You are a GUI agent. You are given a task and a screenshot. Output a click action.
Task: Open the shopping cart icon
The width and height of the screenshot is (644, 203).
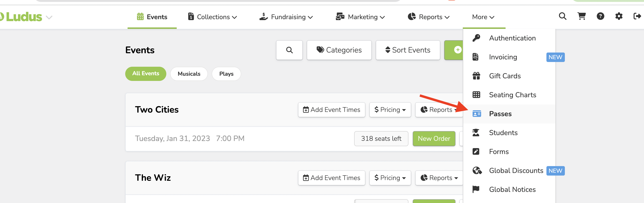[x=581, y=17]
